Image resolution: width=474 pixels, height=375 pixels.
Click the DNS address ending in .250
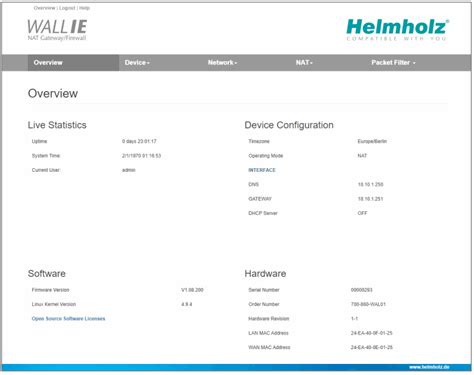point(370,184)
